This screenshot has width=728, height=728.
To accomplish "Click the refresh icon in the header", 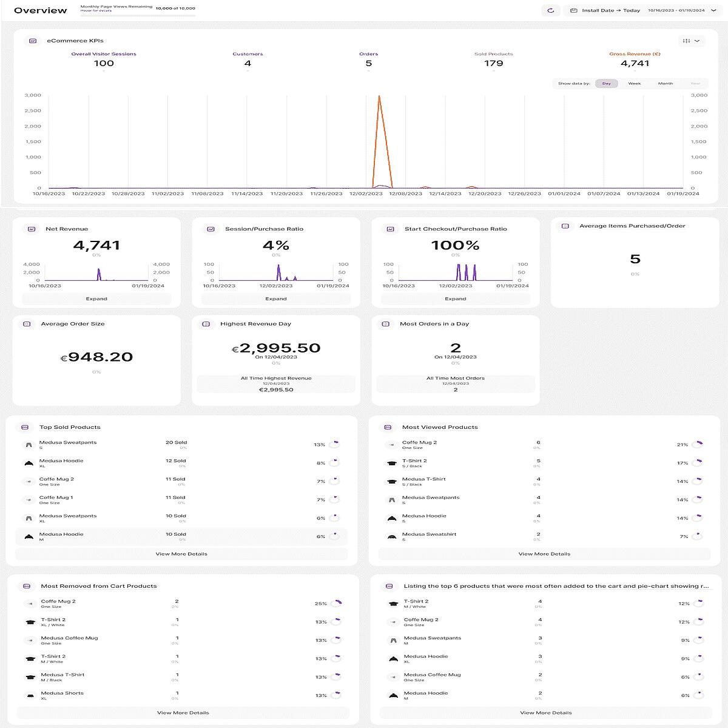I will tap(550, 10).
